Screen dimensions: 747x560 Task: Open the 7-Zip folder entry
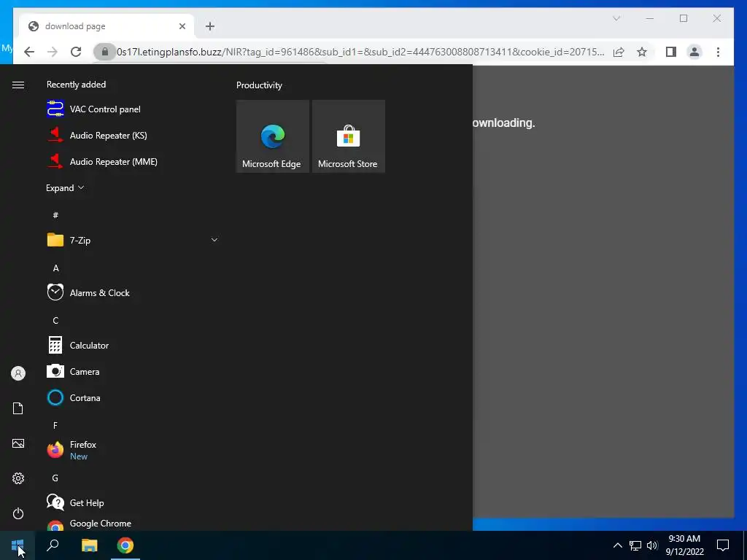[x=133, y=240]
